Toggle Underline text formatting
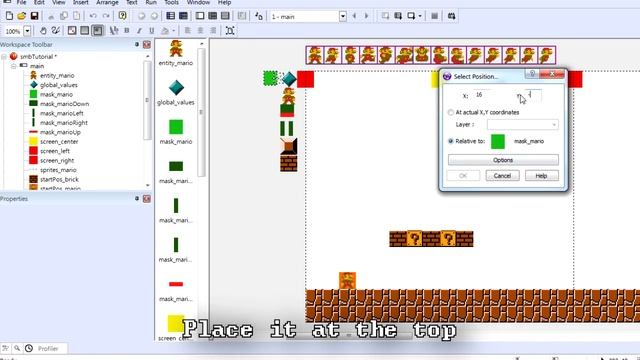 [152, 31]
